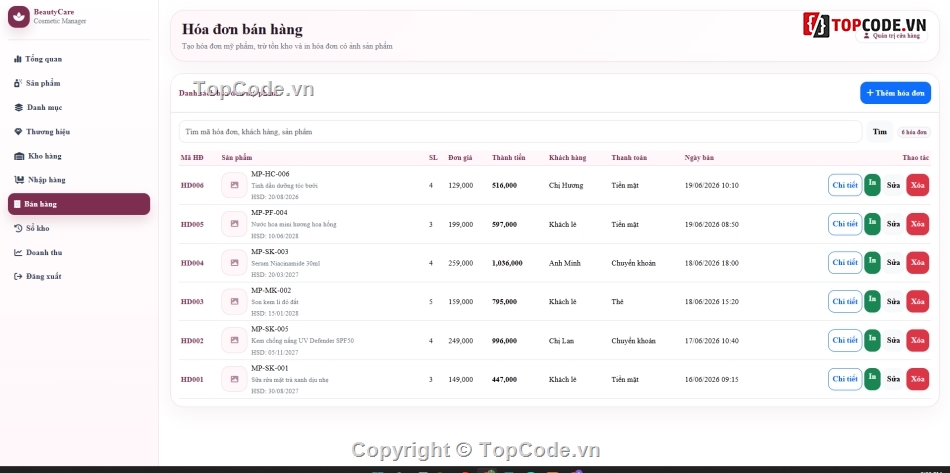Click the Bán hàng receipt icon
950x473 pixels.
pyautogui.click(x=17, y=204)
